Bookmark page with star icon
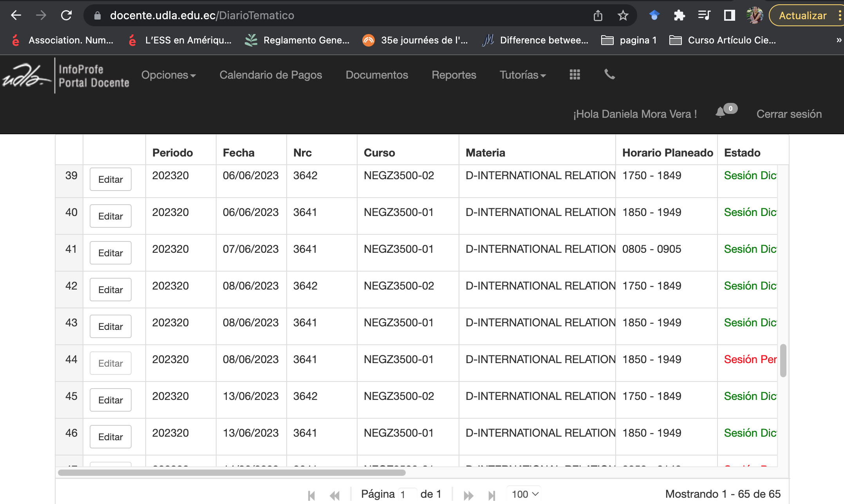The image size is (844, 504). pos(623,16)
